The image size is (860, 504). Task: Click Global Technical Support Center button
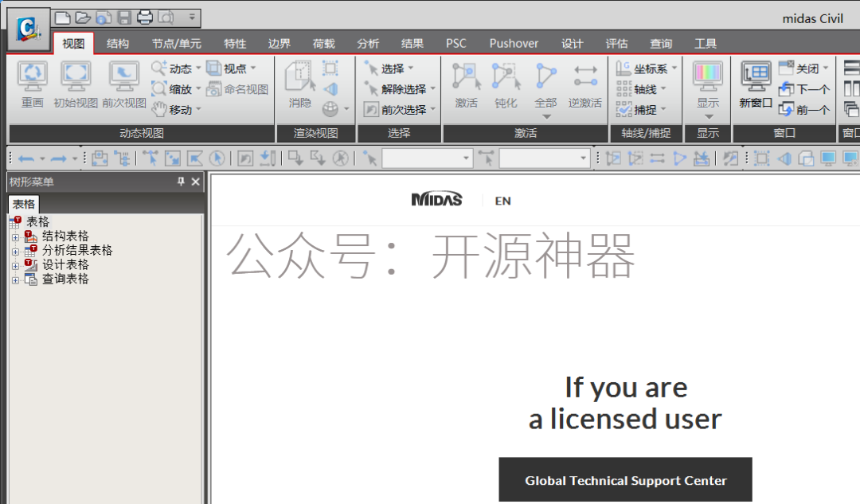[625, 479]
